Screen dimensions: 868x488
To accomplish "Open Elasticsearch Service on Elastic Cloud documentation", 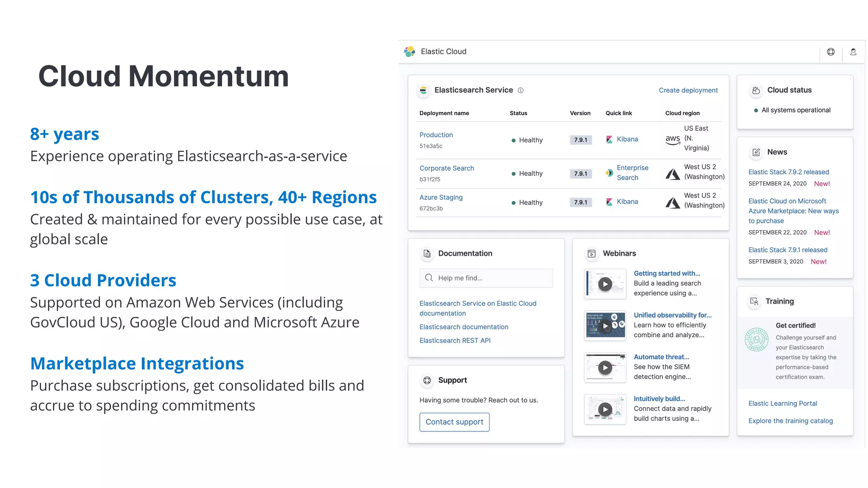I will 478,308.
